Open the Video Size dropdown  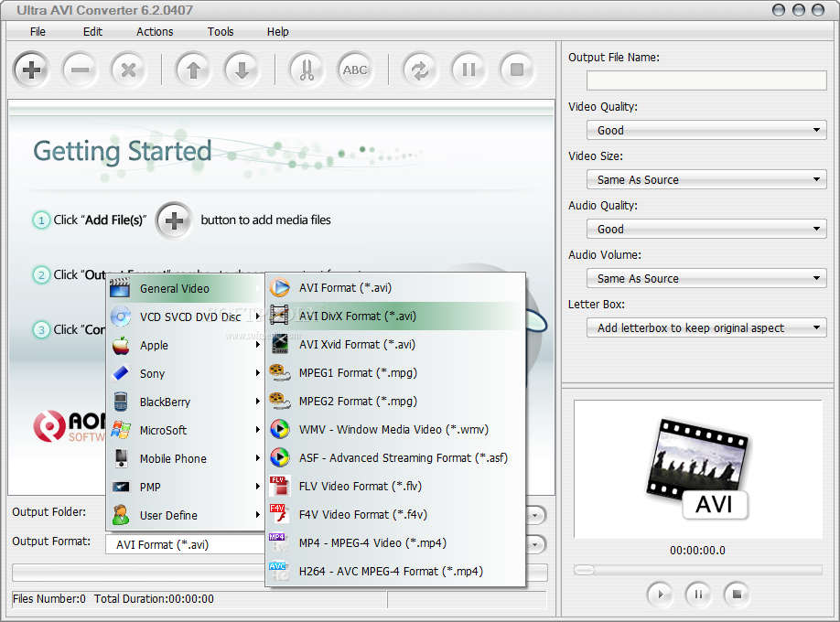706,179
